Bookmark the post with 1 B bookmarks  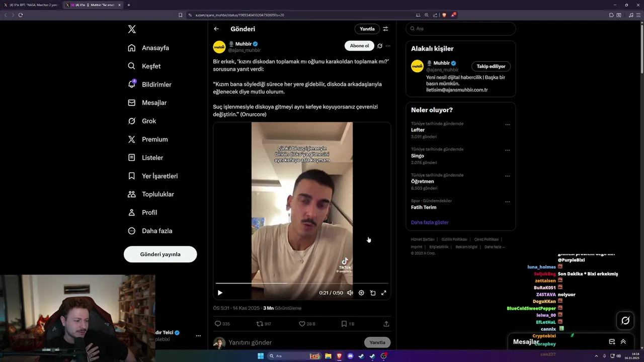point(348,324)
